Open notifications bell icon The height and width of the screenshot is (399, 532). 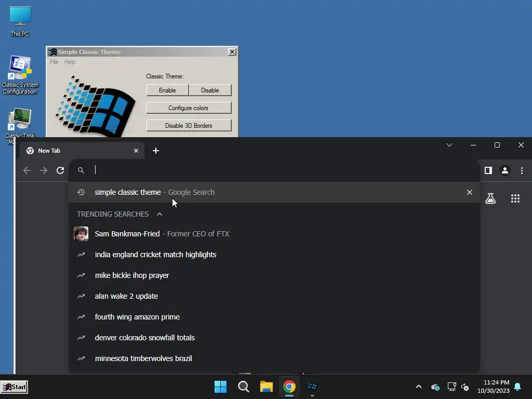point(518,387)
